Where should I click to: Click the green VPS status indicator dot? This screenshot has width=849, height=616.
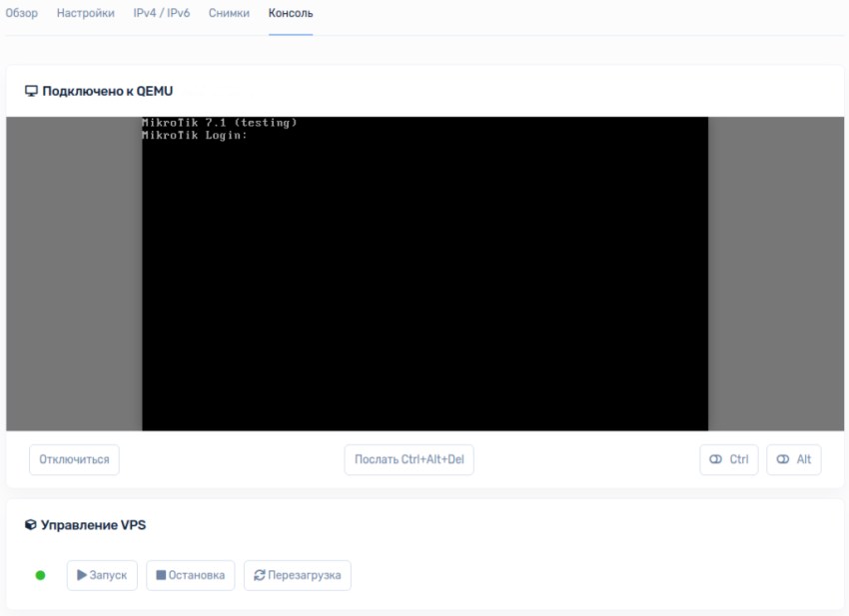coord(40,575)
